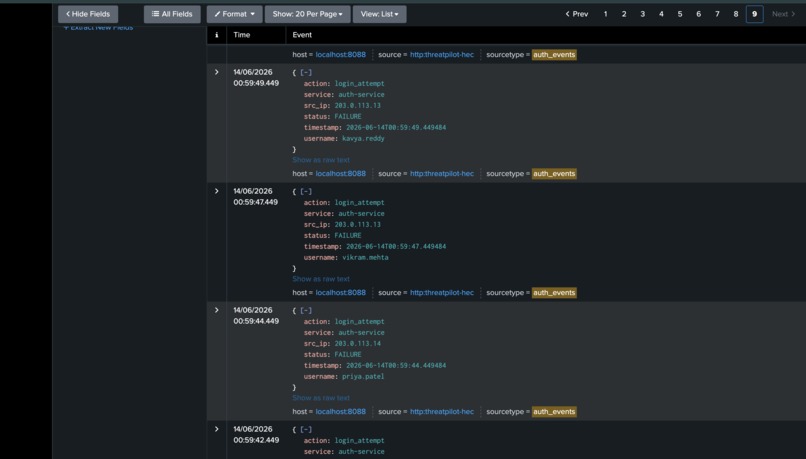Jump to results page 5
The image size is (806, 459).
click(x=680, y=14)
